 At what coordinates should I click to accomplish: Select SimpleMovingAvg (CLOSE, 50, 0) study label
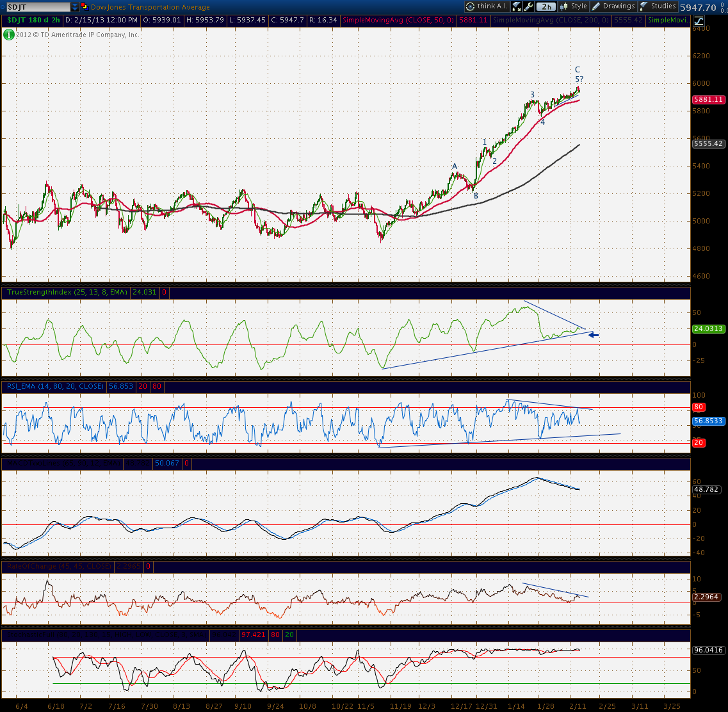point(398,20)
